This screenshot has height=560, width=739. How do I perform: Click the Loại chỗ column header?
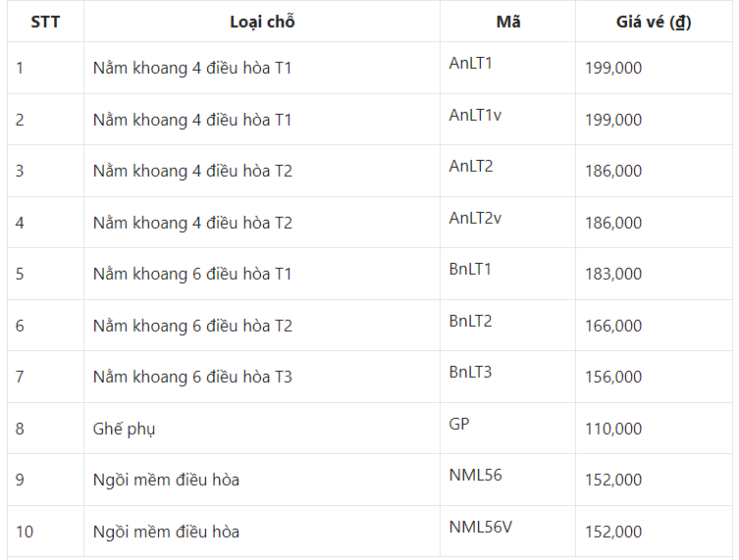click(262, 23)
